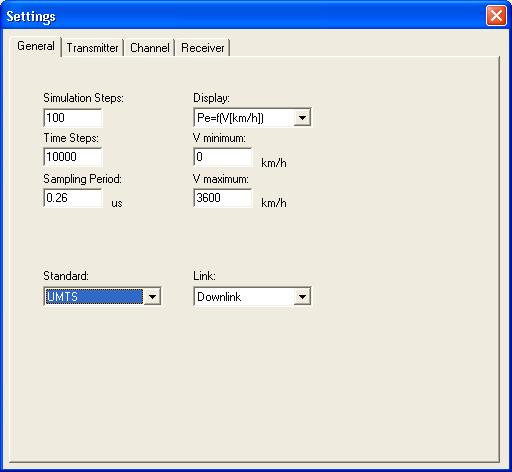Click the Downlink selection text
This screenshot has height=472, width=512.
(x=219, y=297)
